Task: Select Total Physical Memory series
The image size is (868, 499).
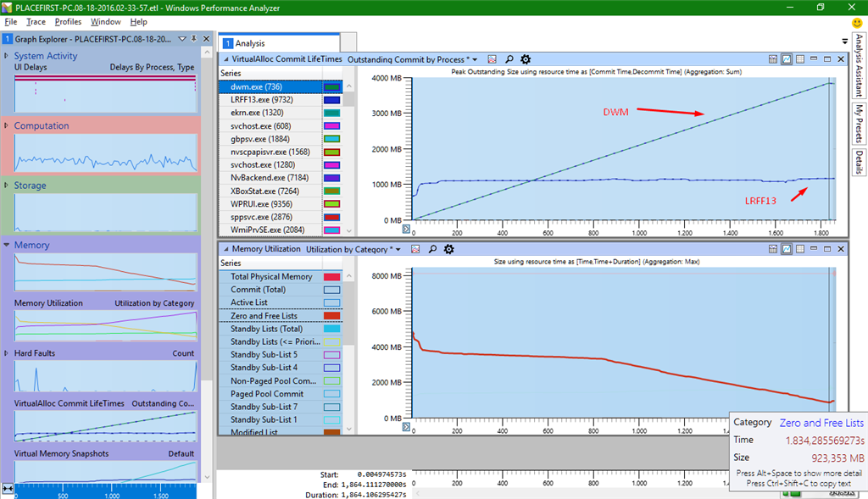Action: (x=280, y=276)
